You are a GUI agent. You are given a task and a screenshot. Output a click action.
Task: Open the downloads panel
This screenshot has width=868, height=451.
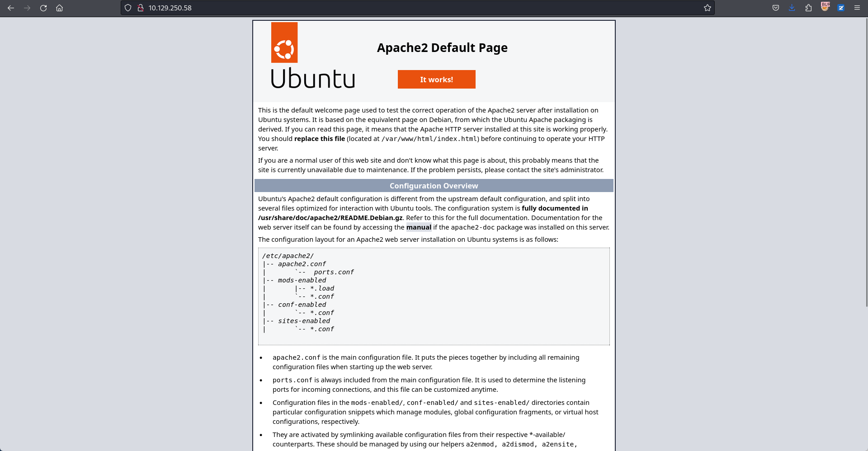pyautogui.click(x=792, y=8)
